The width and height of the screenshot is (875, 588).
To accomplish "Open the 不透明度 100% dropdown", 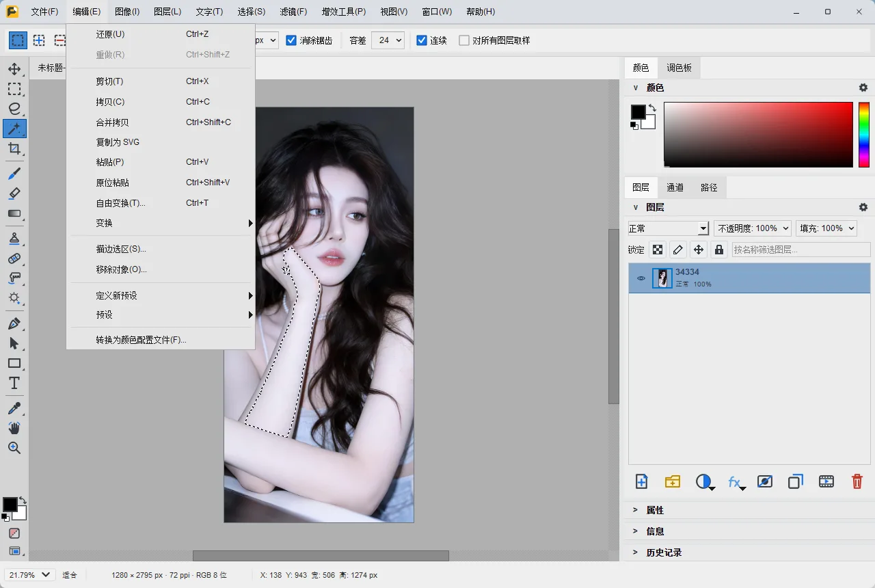I will coord(753,228).
